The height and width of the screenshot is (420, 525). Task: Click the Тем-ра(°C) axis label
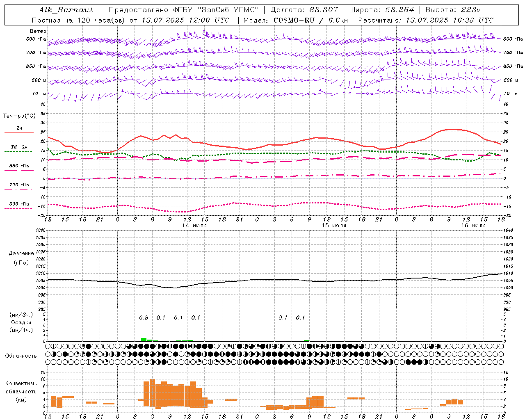tap(19, 116)
